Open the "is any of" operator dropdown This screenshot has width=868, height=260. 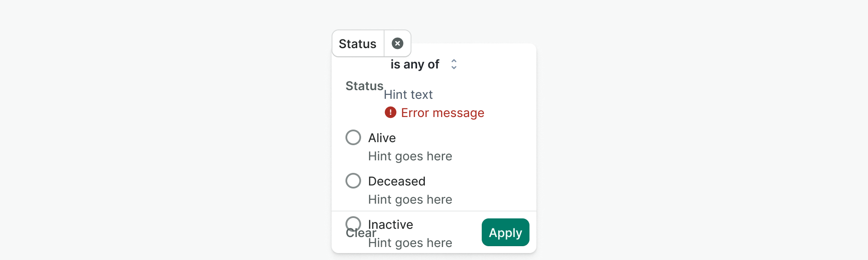point(415,65)
